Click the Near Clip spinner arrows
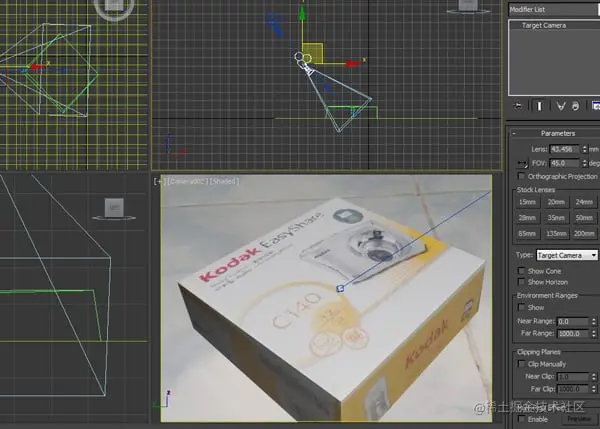600x429 pixels. pyautogui.click(x=593, y=377)
